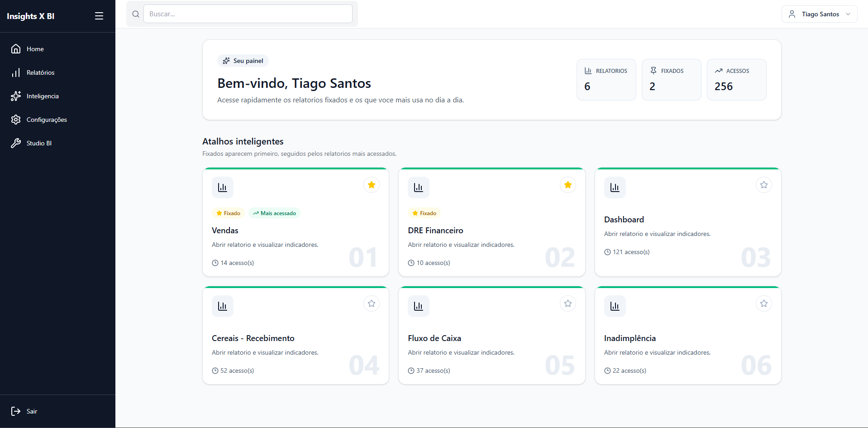Click the user avatar icon beside Tiago Santos
This screenshot has height=428, width=868.
(x=792, y=14)
